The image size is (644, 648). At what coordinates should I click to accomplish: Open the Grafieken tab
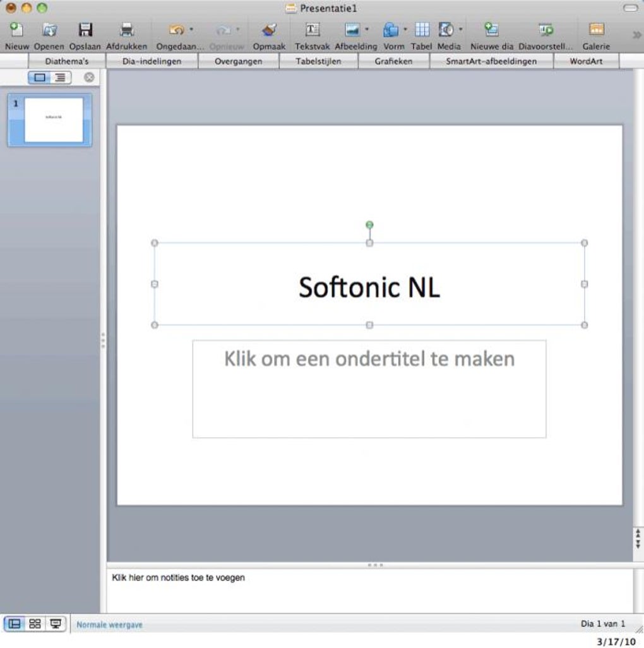(393, 61)
